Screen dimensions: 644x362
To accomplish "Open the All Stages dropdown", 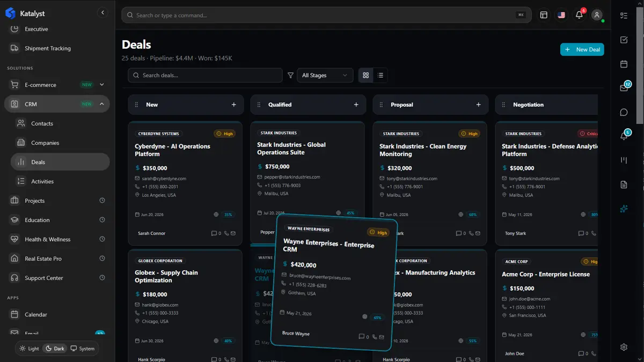I will point(325,75).
